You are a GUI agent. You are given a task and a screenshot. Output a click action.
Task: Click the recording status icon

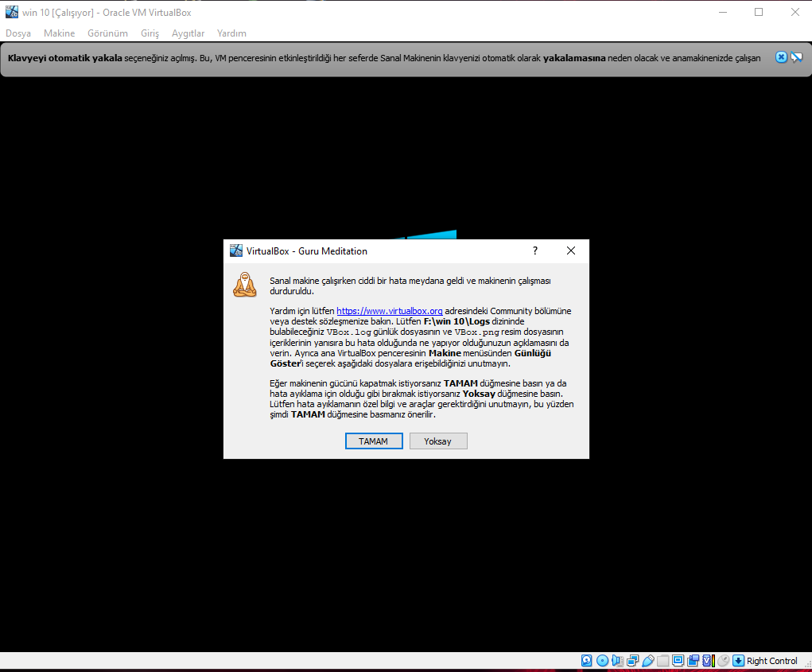[x=693, y=661]
